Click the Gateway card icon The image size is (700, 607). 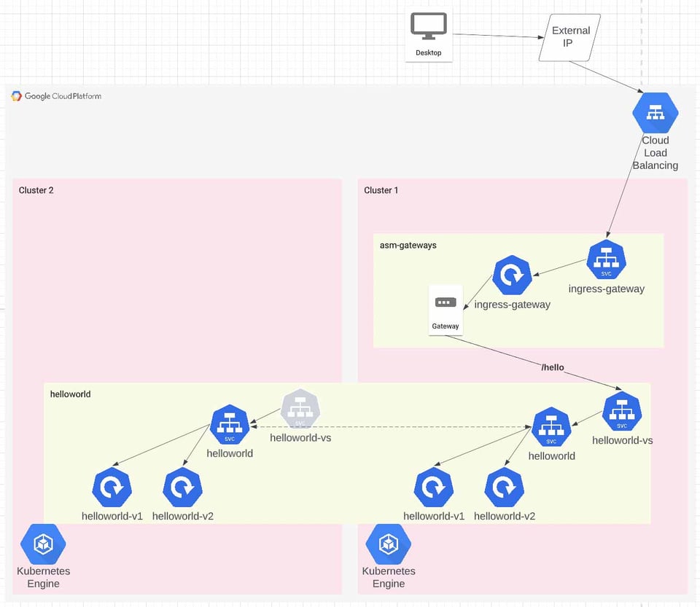click(446, 310)
